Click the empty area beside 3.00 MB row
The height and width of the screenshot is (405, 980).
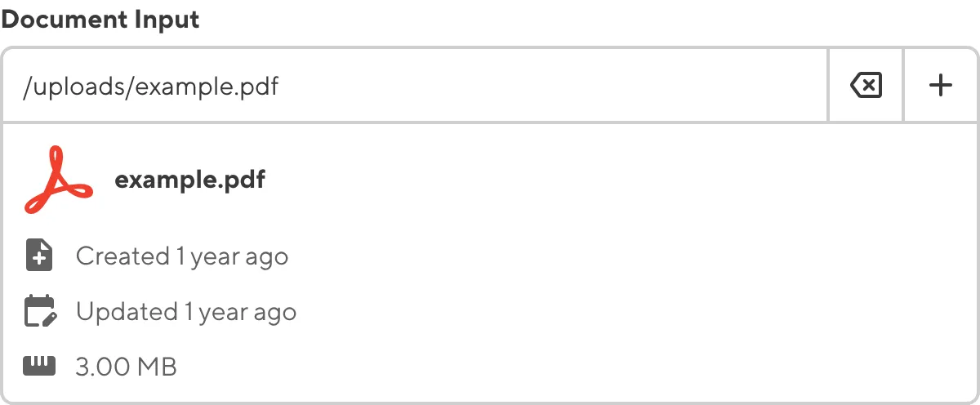(x=572, y=367)
